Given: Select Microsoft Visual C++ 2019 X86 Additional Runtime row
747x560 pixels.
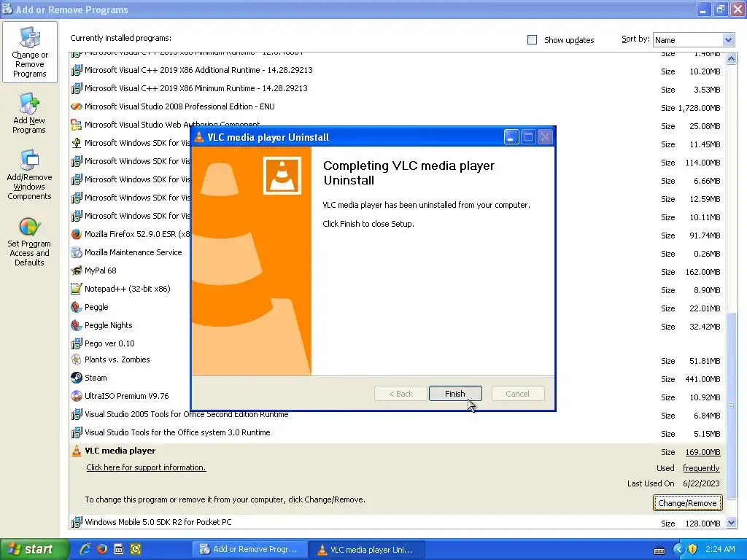Looking at the screenshot, I should pyautogui.click(x=398, y=71).
